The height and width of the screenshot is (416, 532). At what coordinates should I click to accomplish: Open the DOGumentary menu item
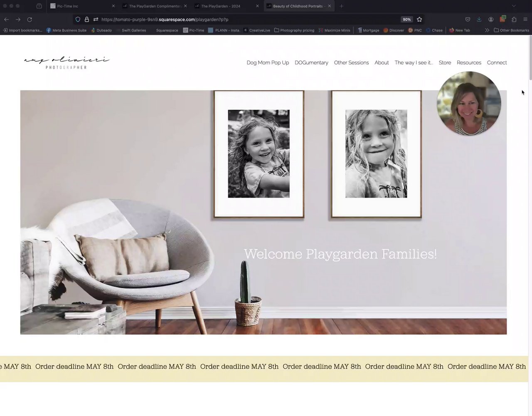coord(311,62)
